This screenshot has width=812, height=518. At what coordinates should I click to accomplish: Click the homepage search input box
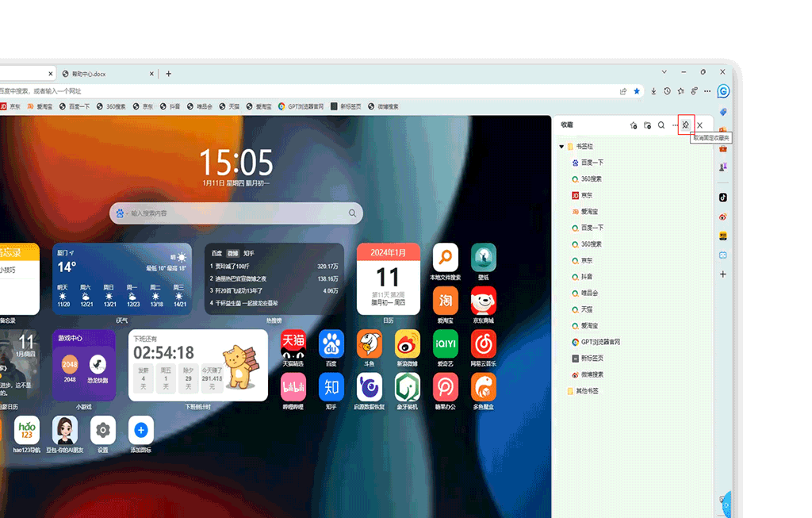238,213
